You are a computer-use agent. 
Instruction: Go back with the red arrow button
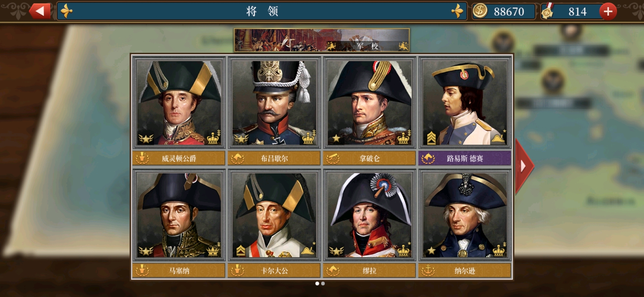[40, 11]
